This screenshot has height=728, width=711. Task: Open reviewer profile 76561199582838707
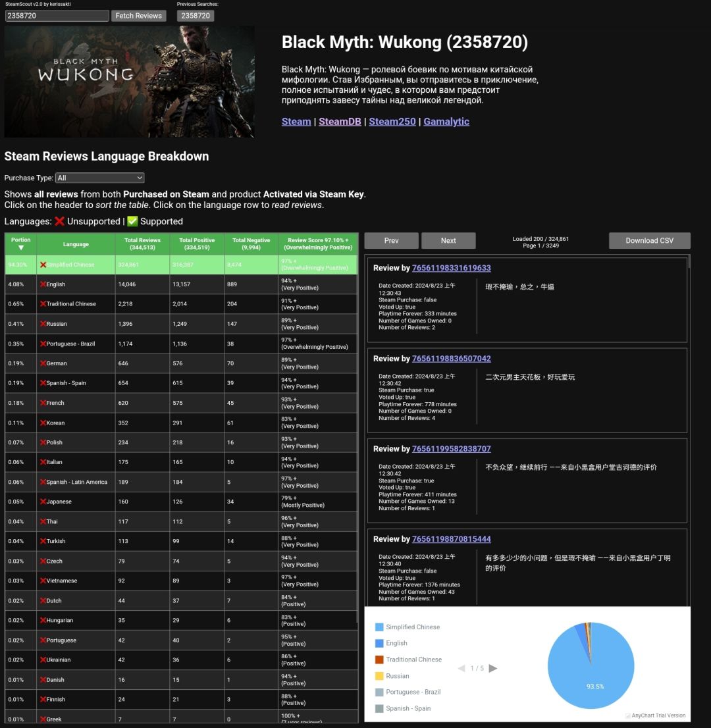(x=452, y=448)
